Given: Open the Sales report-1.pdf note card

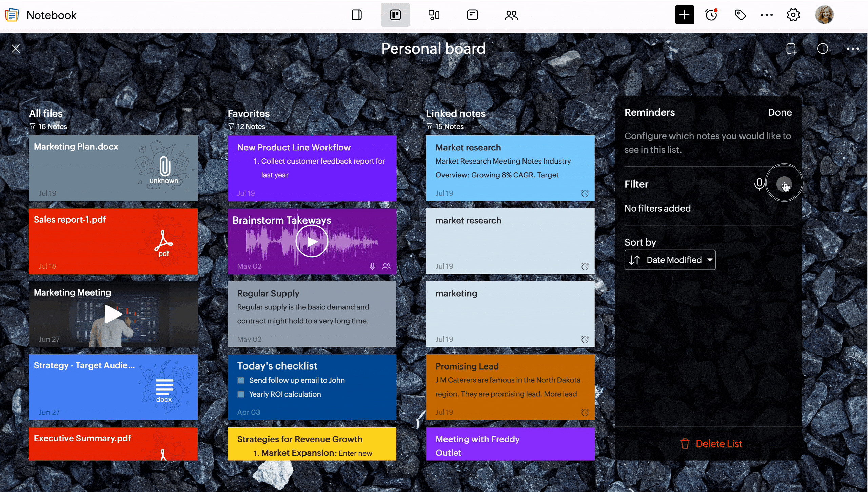Looking at the screenshot, I should coord(113,241).
